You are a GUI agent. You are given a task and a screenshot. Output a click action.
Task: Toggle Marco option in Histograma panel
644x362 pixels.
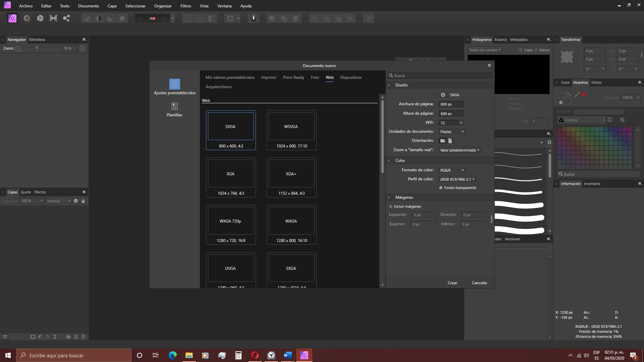click(x=536, y=50)
